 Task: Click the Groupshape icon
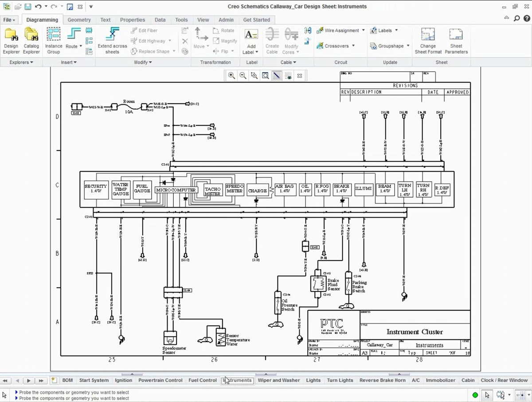[x=373, y=46]
